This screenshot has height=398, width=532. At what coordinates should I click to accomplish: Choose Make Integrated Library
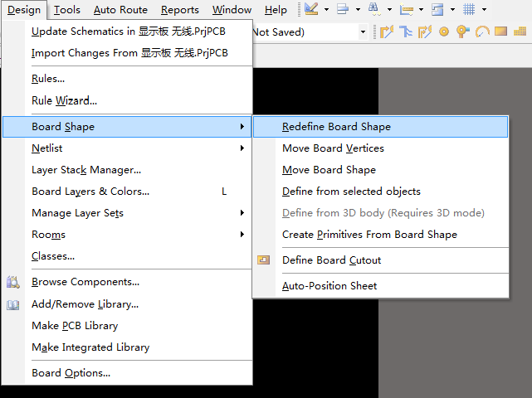[x=128, y=347]
